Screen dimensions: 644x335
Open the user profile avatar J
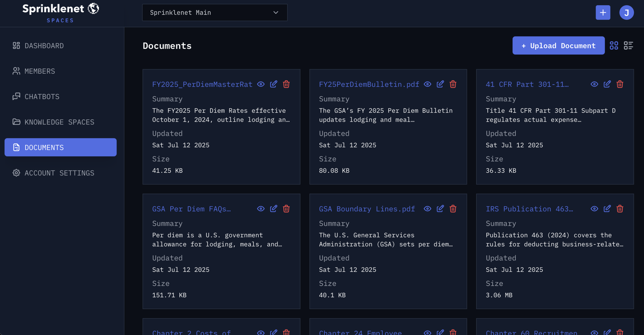coord(627,12)
